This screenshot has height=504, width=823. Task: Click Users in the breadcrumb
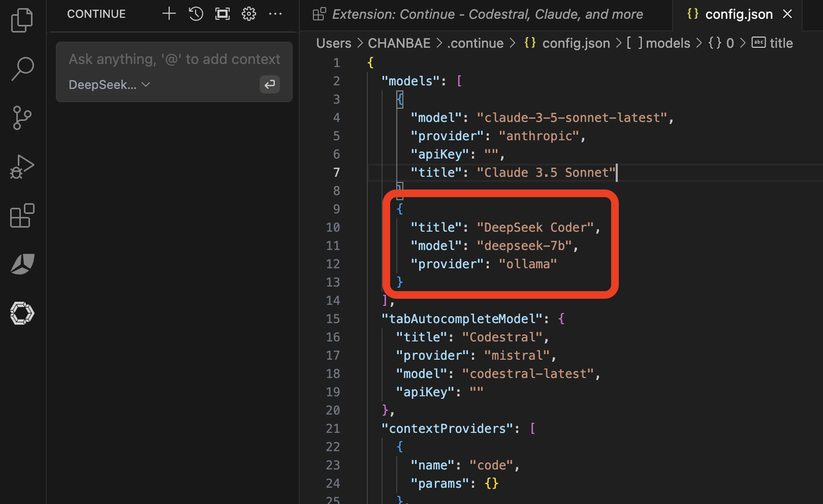[334, 43]
